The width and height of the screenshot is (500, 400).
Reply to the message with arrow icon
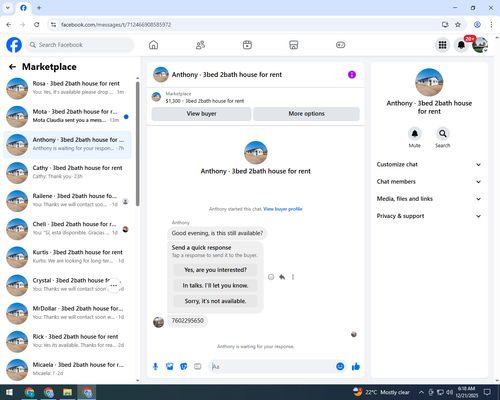pyautogui.click(x=282, y=277)
